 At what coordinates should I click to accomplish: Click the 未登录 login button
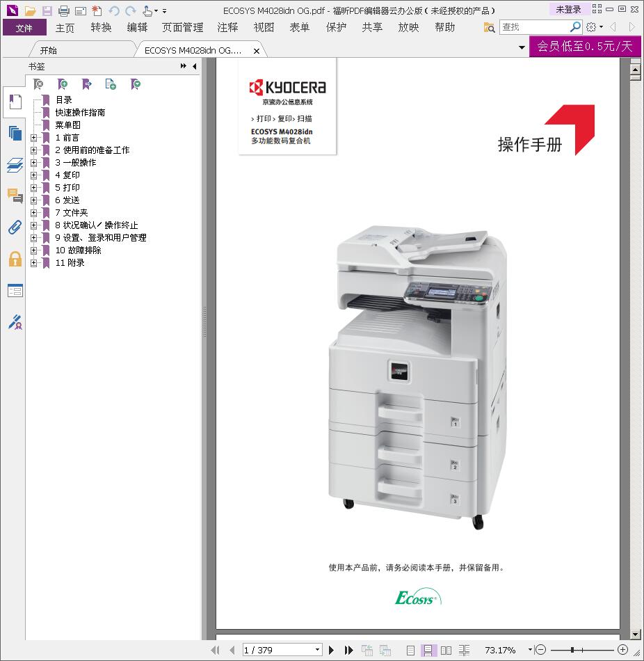pos(568,9)
